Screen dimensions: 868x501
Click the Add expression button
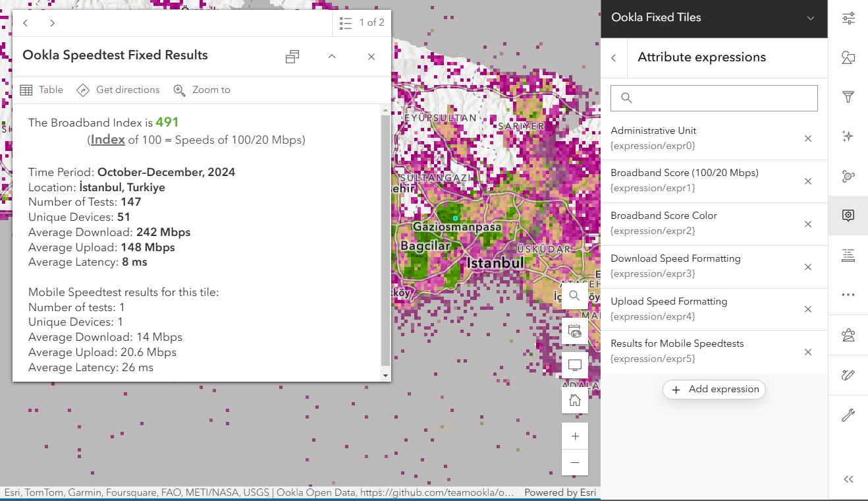[x=714, y=390]
